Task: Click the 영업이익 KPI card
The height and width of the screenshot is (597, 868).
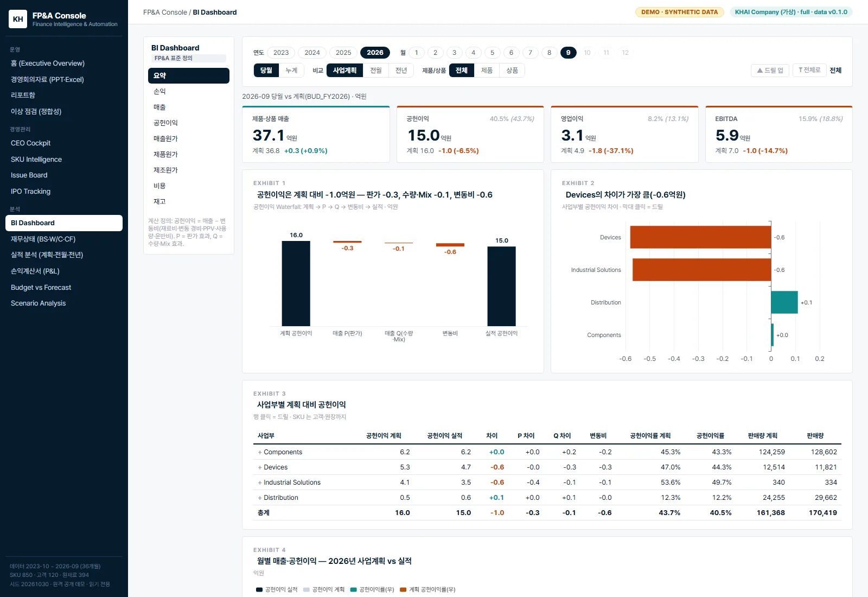Action: 624,134
